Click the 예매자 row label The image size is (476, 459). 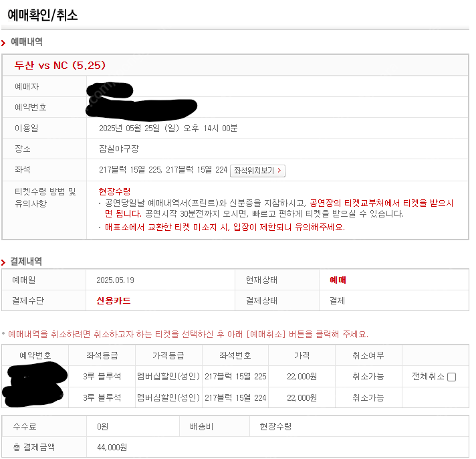pyautogui.click(x=27, y=87)
